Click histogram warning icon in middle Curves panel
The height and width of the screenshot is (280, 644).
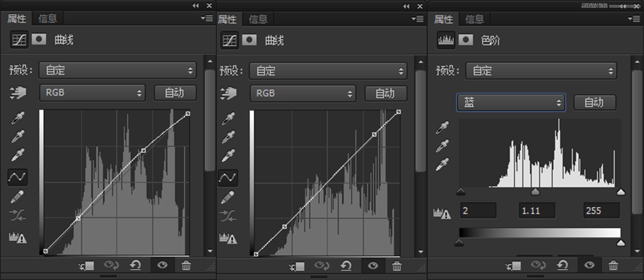tap(229, 238)
